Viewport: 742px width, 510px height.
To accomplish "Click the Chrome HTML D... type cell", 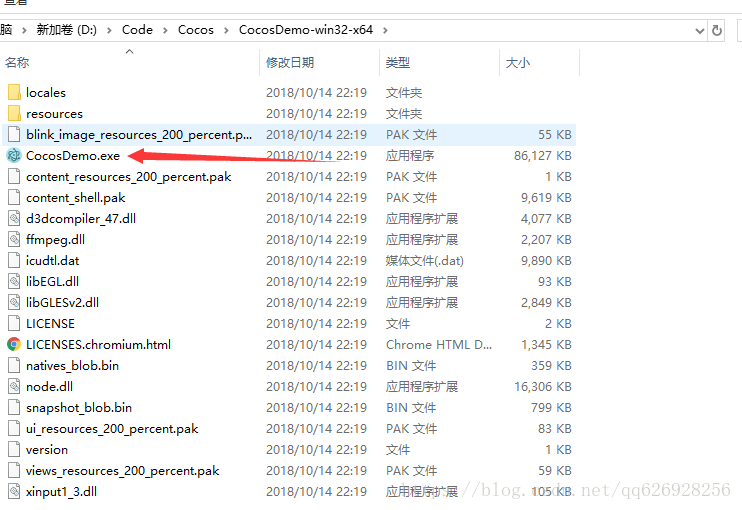I will point(439,344).
